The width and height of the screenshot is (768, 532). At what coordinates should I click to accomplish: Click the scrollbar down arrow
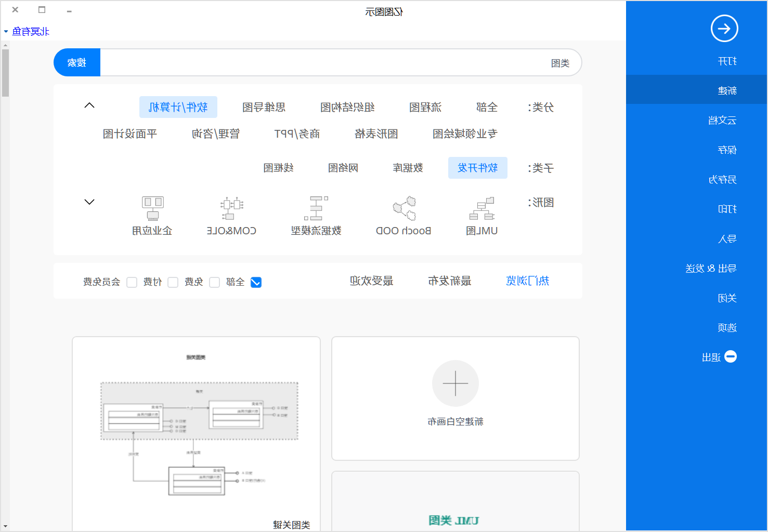[5, 527]
